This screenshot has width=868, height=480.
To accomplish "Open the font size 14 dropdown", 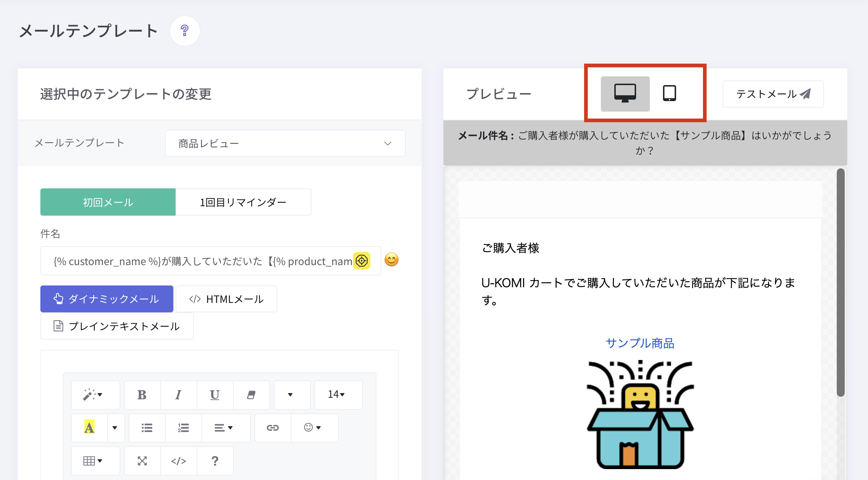I will point(337,395).
